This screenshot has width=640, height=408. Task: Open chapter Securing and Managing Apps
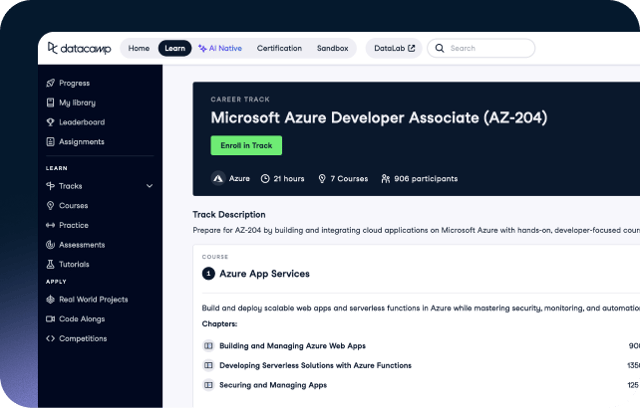273,385
